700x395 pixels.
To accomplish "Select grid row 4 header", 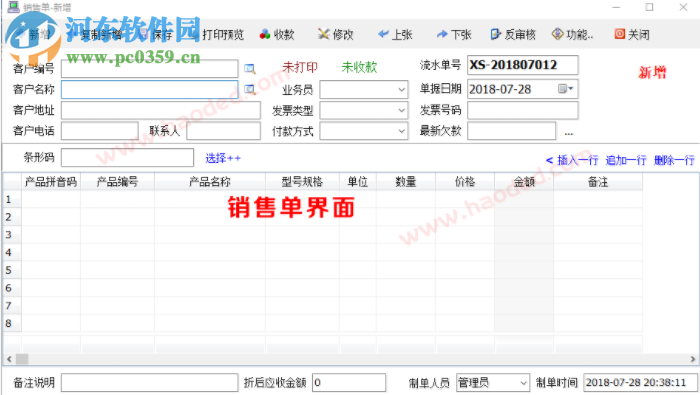I will (x=12, y=252).
